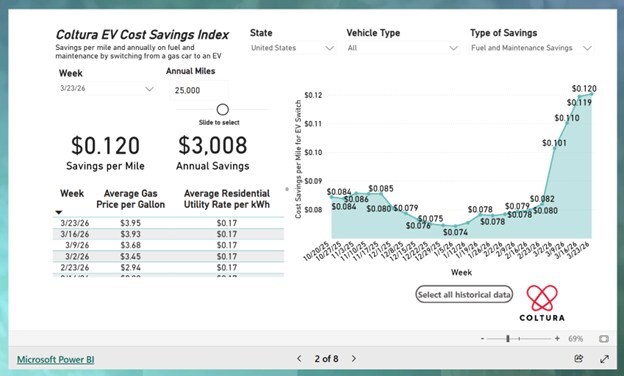
Task: Go to previous report page arrow
Action: coord(299,358)
